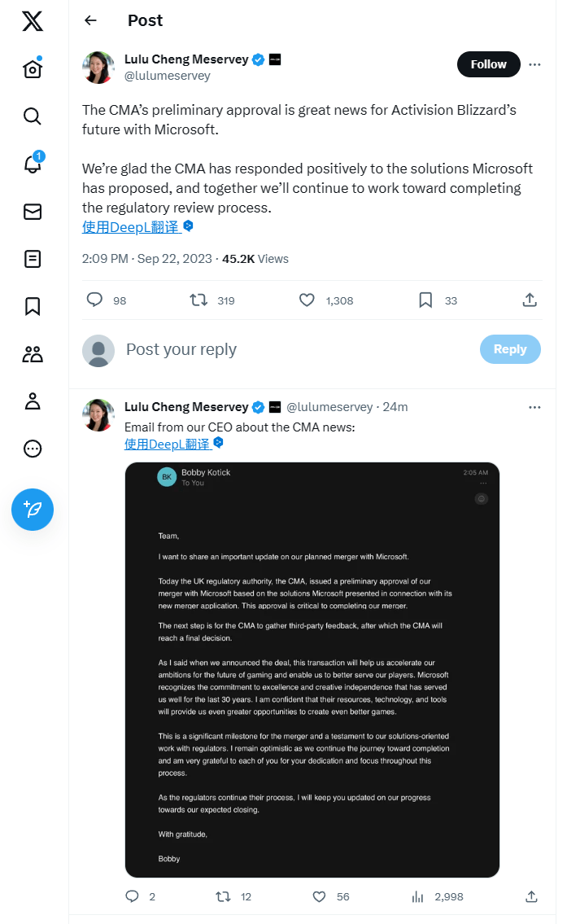This screenshot has width=567, height=924.
Task: Click the DeepL translate link under main post
Action: coord(130,227)
